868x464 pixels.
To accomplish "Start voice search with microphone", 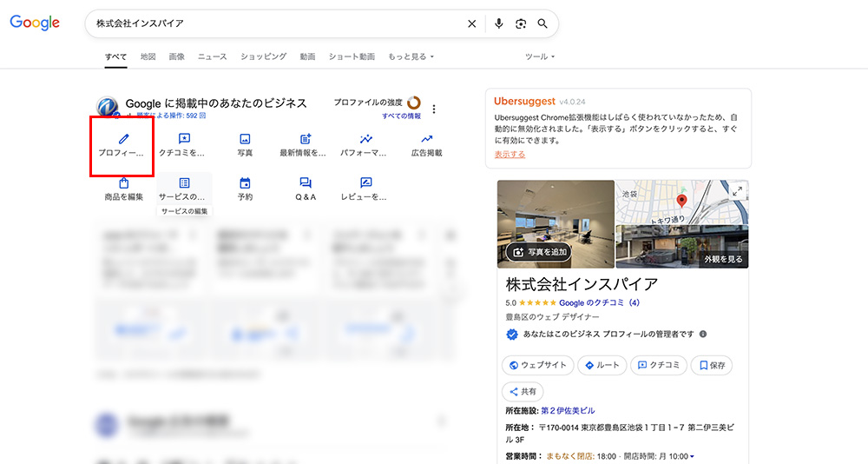I will [x=499, y=23].
